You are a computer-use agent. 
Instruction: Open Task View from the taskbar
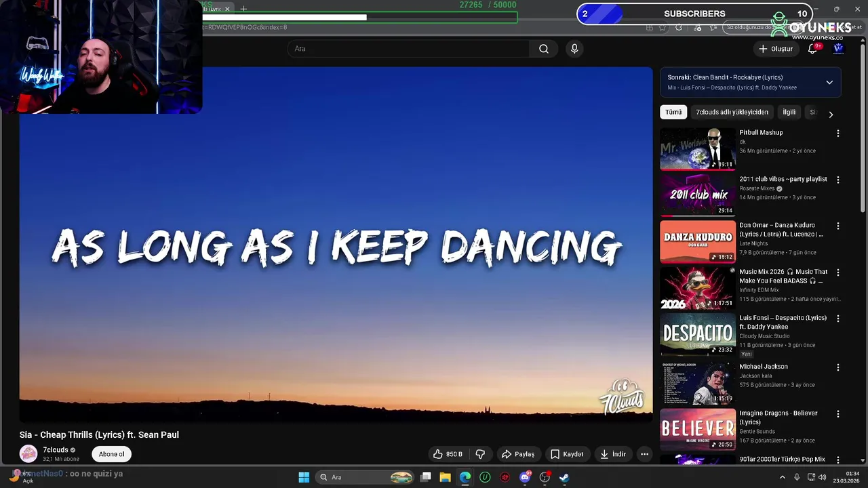click(x=425, y=477)
